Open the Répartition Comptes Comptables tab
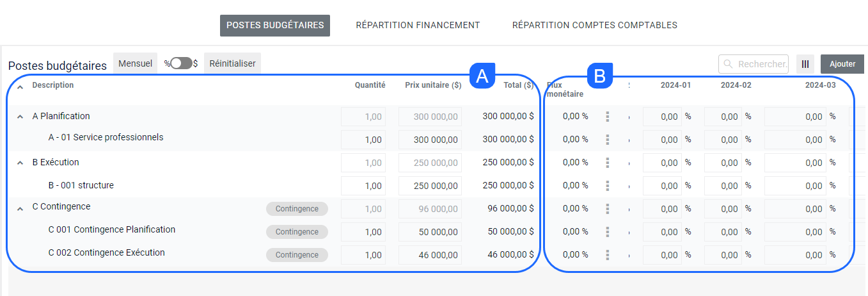 pyautogui.click(x=594, y=26)
